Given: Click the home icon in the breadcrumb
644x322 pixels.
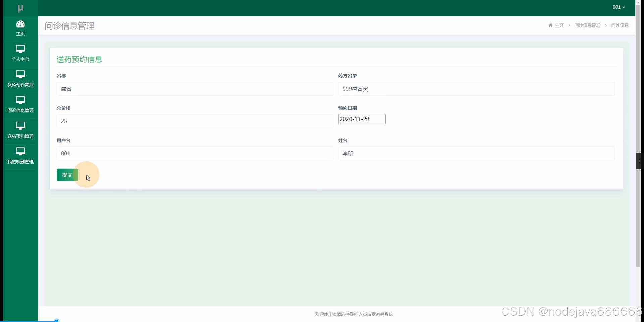Looking at the screenshot, I should [x=550, y=25].
